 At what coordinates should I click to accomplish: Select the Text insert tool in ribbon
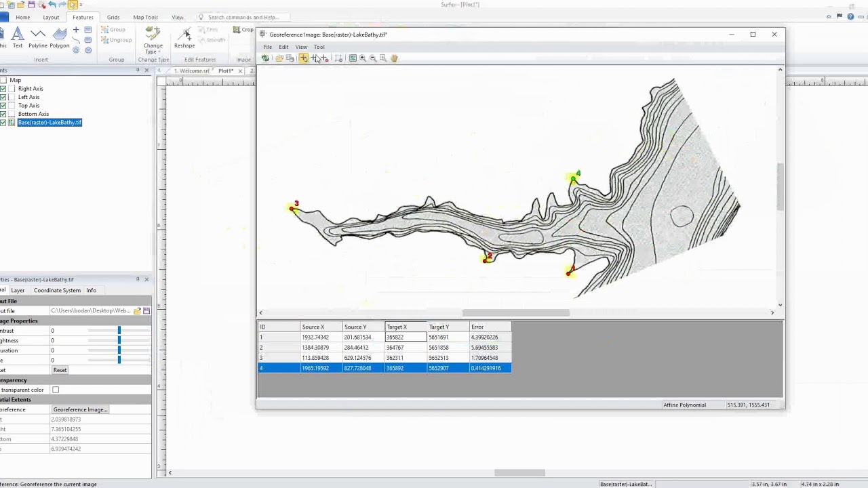click(18, 37)
